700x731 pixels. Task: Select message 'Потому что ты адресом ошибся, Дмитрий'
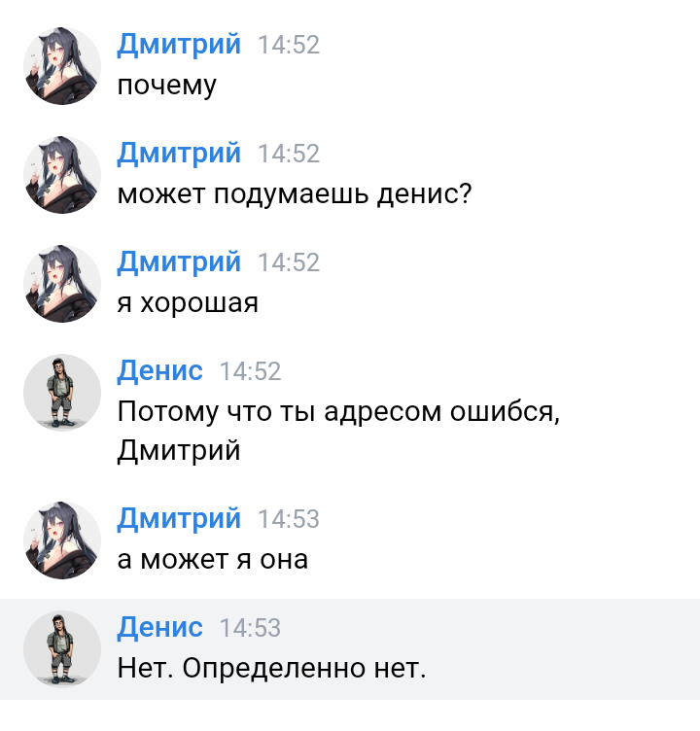point(339,431)
